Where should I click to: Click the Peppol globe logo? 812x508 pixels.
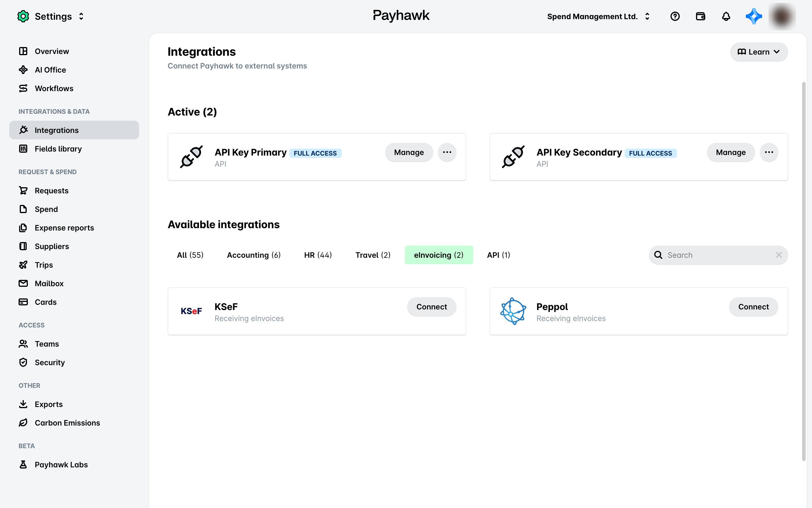(x=513, y=311)
